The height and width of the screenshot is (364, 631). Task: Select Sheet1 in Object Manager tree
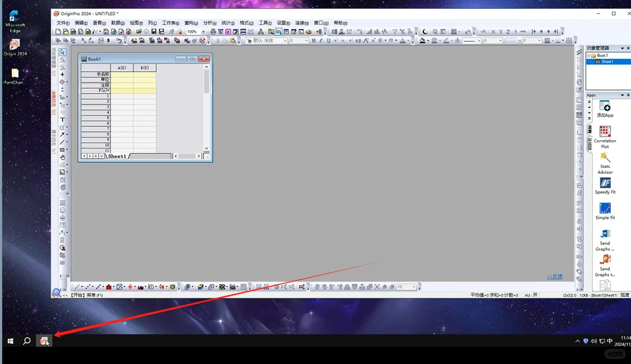point(608,61)
